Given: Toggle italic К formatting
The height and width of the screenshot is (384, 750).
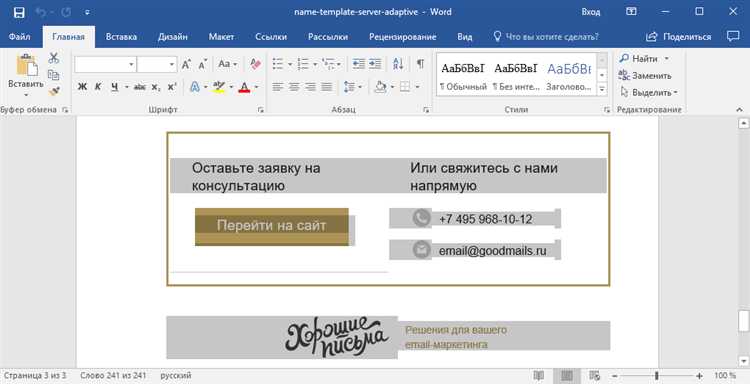Looking at the screenshot, I should pyautogui.click(x=98, y=87).
